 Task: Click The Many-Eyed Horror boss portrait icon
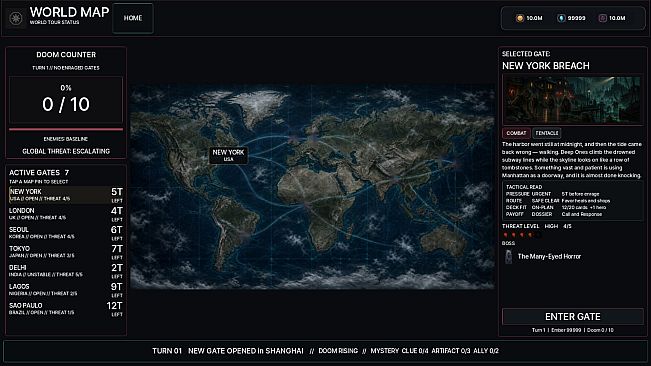[x=509, y=257]
